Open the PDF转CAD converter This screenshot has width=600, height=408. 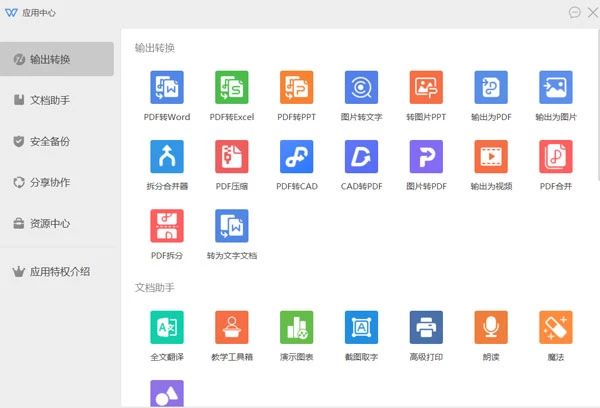[297, 157]
